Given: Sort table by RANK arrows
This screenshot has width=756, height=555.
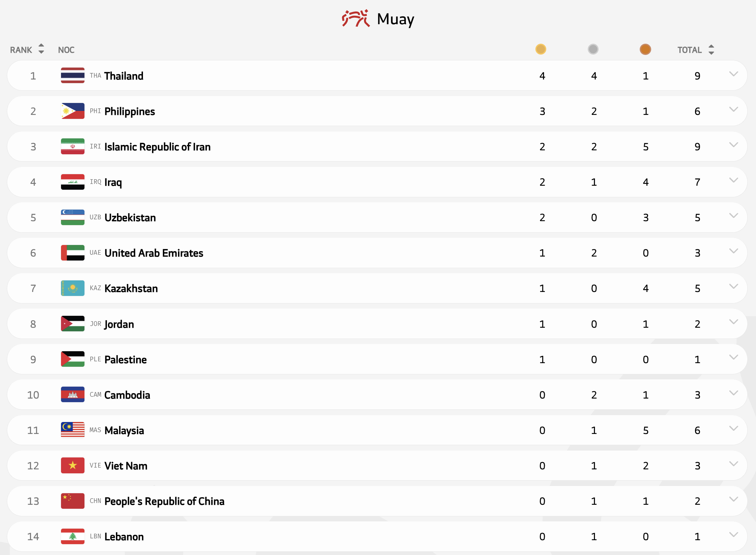Looking at the screenshot, I should click(x=41, y=49).
